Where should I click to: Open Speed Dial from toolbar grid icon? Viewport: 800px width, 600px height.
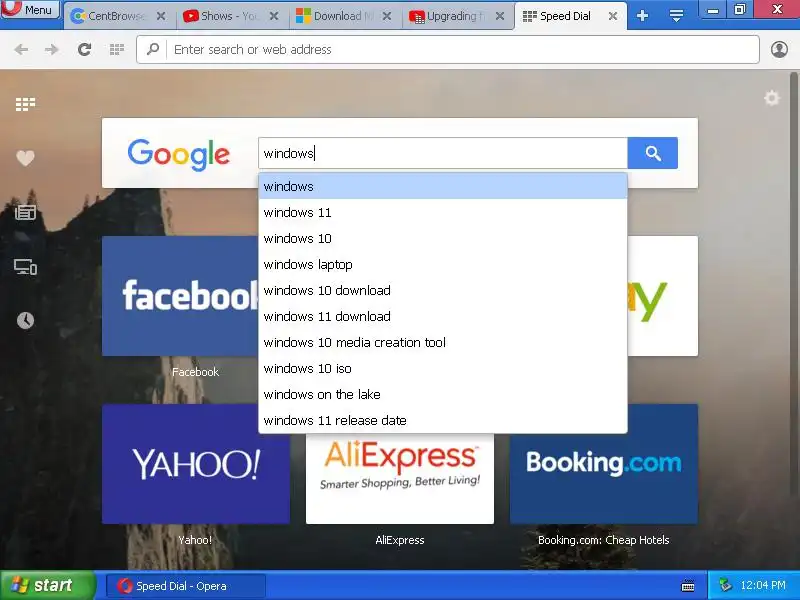(x=117, y=49)
